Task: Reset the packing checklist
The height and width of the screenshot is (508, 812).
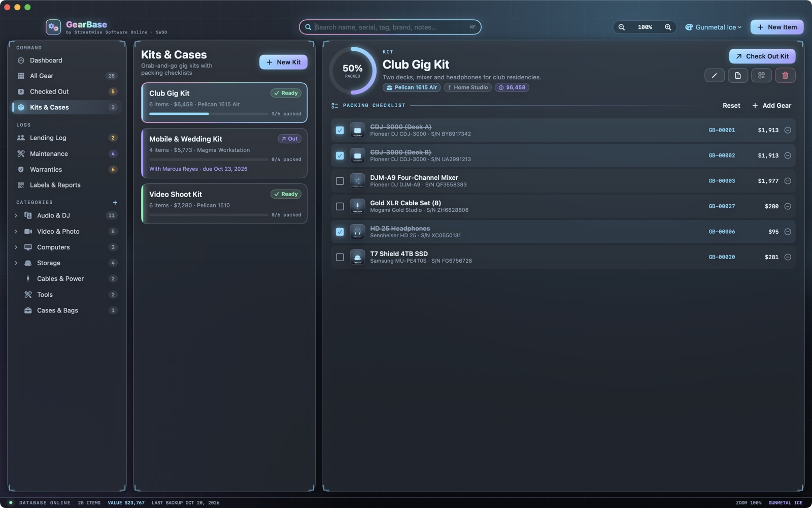Action: point(731,106)
